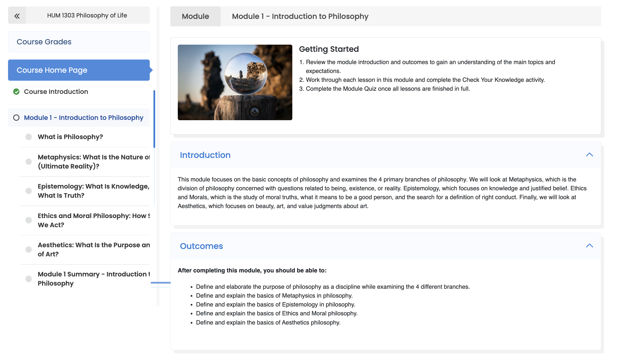Open Course Grades
This screenshot has width=631, height=364.
point(79,42)
